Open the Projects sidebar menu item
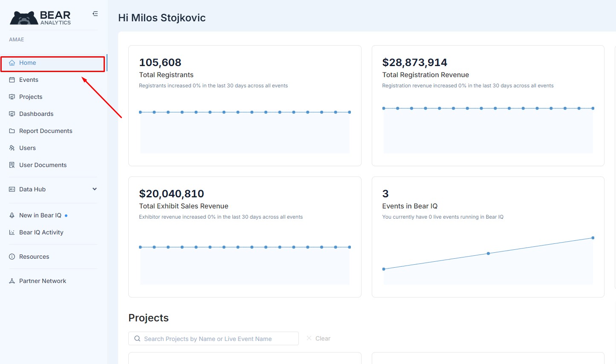Viewport: 616px width, 364px height. pos(31,97)
